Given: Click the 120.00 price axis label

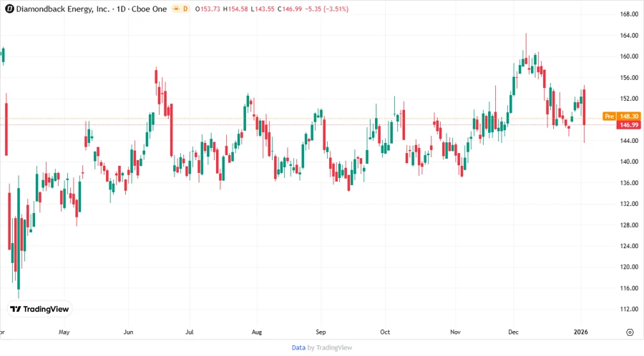Looking at the screenshot, I should [629, 267].
